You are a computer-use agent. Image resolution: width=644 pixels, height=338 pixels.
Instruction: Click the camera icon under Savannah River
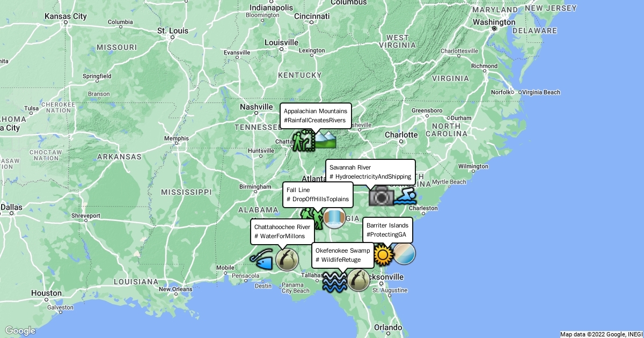pos(382,196)
